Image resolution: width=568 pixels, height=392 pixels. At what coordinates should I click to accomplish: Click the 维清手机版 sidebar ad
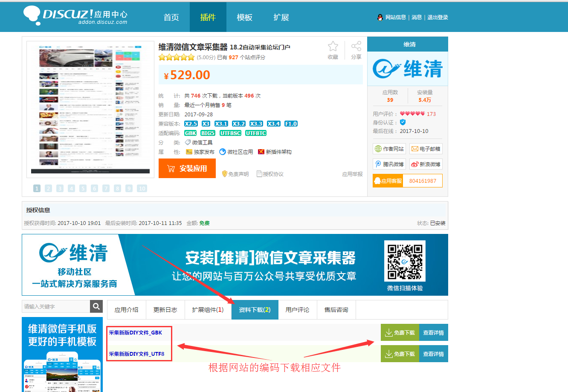[x=62, y=355]
